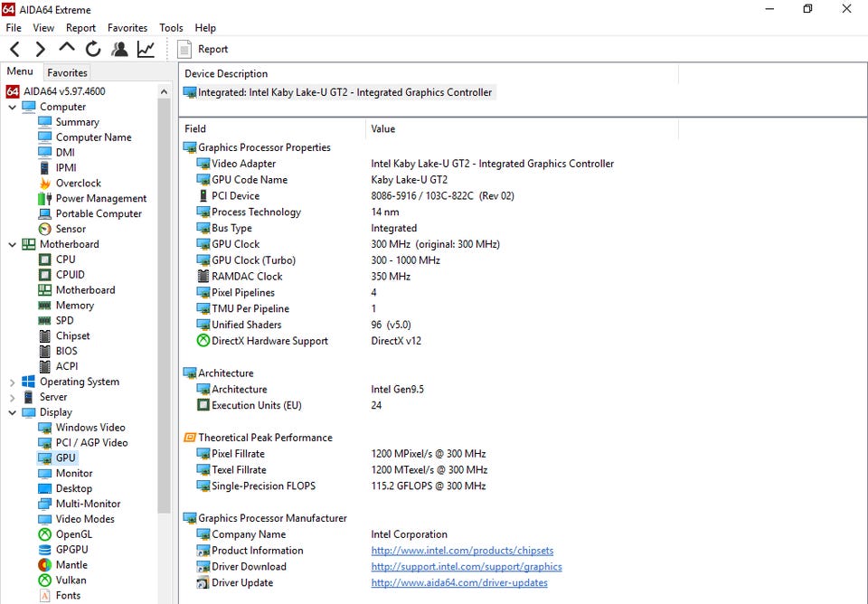Switch to the Favorites tab

67,72
